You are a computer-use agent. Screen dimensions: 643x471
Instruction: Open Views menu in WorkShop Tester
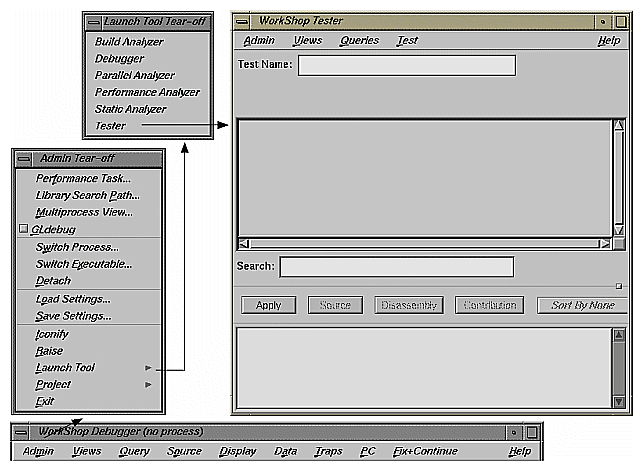click(308, 40)
